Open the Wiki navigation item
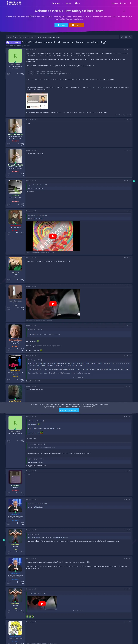The height and width of the screenshot is (644, 138). coord(78,3)
